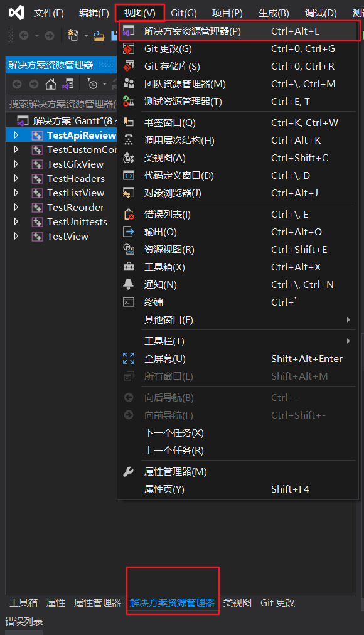Viewport: 364px width, 635px height.
Task: Open 资源视图(R) menu entry
Action: click(238, 250)
